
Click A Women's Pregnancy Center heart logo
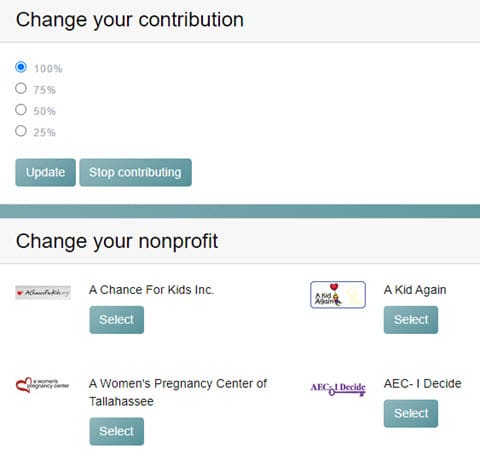(42, 385)
